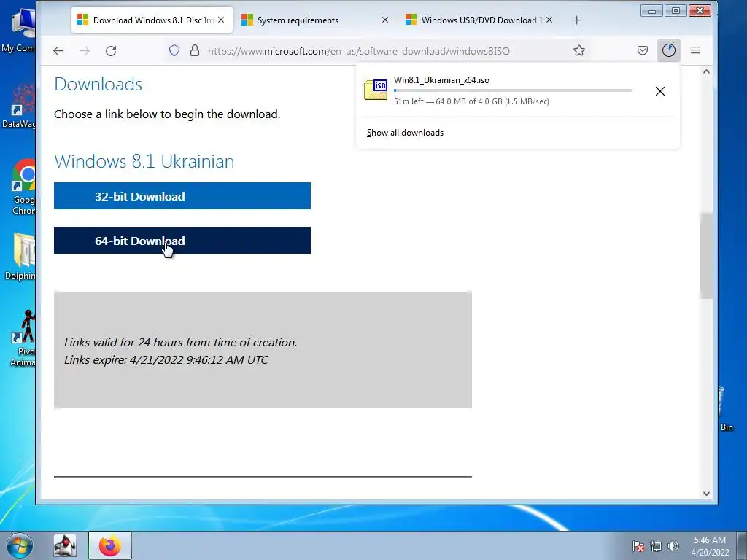Select the Pivot Animator desktop shortcut
The width and height of the screenshot is (747, 560).
click(23, 338)
